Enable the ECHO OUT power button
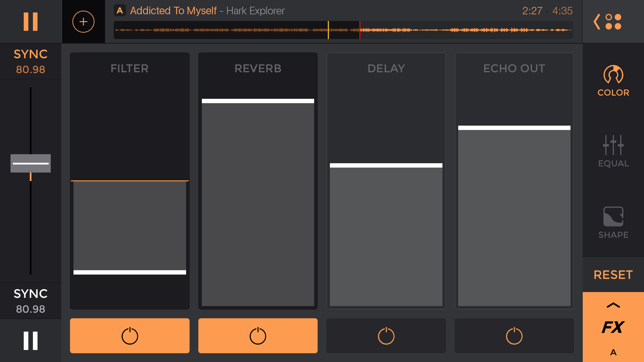The width and height of the screenshot is (644, 362). pos(514,336)
